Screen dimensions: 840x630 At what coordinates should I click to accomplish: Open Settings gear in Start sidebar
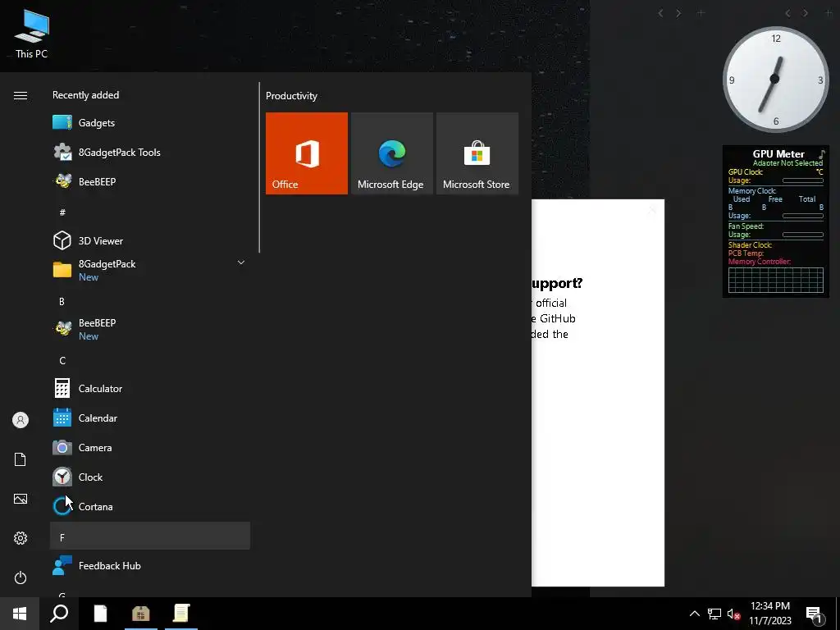[21, 538]
